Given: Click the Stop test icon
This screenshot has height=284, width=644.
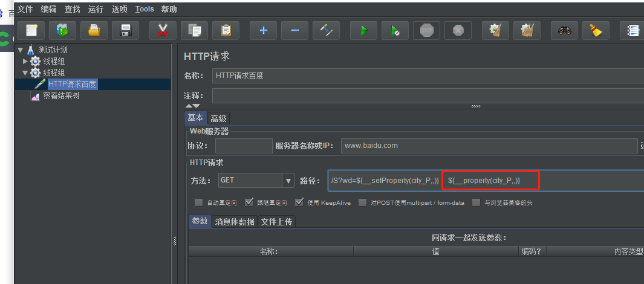Looking at the screenshot, I should (x=426, y=30).
